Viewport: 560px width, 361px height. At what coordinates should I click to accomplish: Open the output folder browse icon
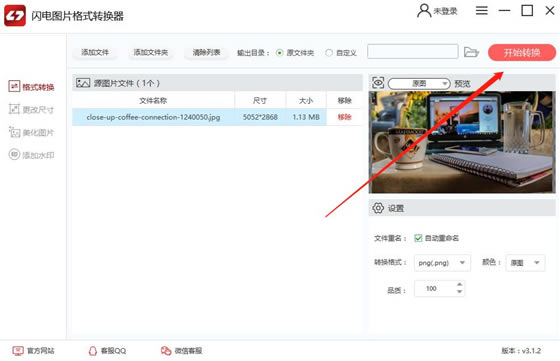pos(471,52)
